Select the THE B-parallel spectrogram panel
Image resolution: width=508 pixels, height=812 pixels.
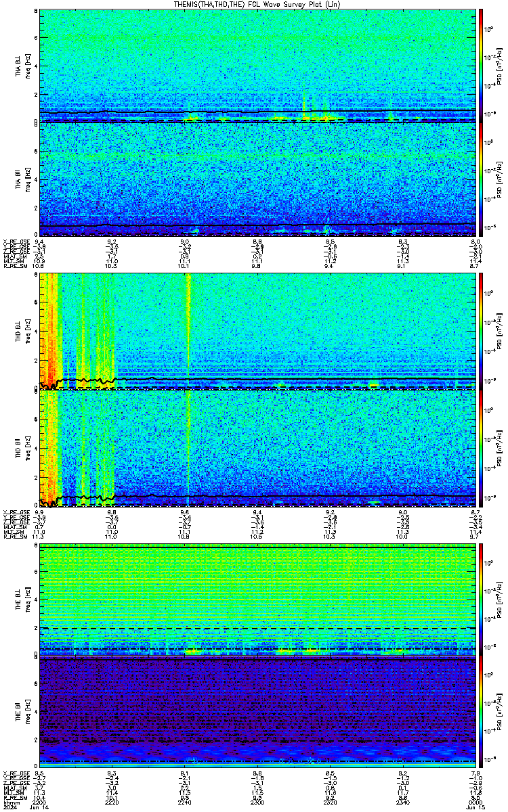(x=257, y=713)
